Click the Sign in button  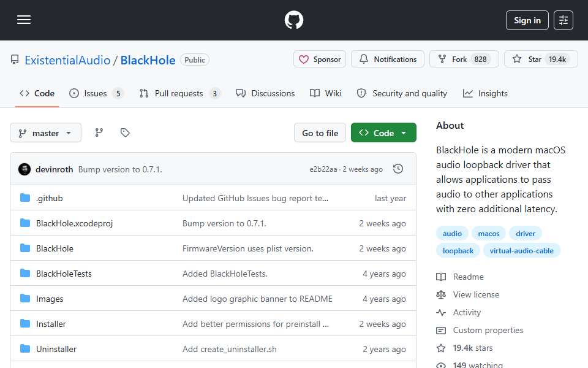[527, 20]
